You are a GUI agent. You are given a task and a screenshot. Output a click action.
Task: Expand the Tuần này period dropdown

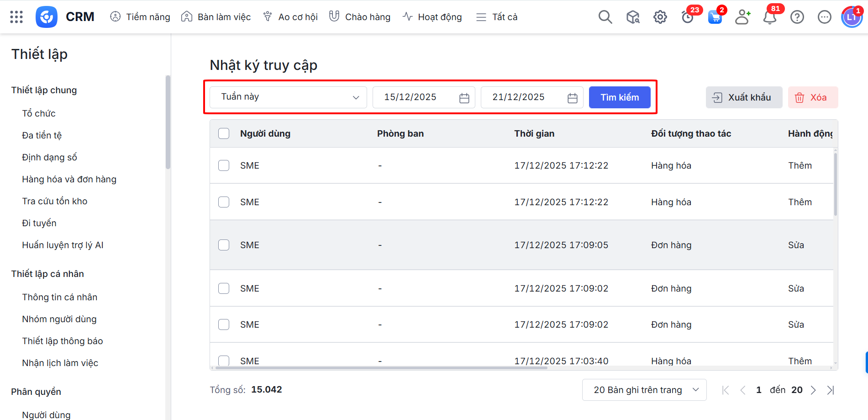288,97
